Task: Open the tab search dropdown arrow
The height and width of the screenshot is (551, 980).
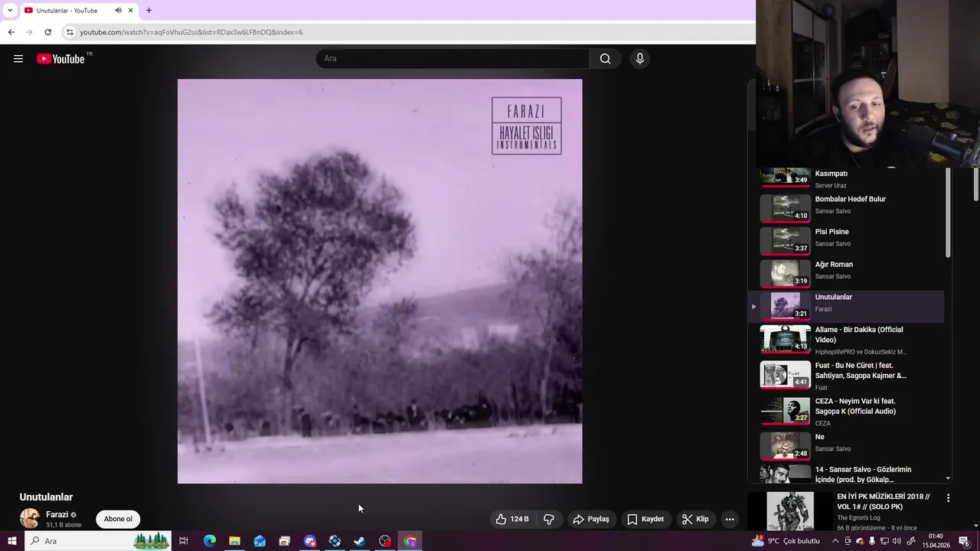Action: 10,10
